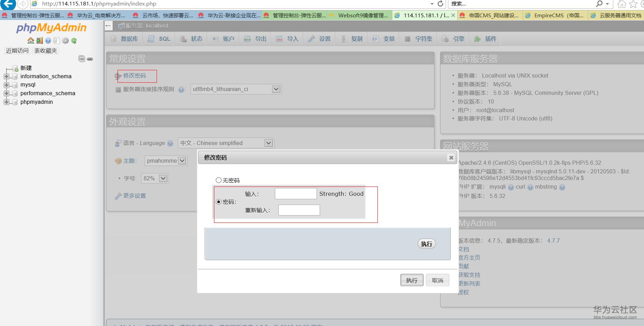The height and width of the screenshot is (326, 644).
Task: Open help icon beside 服务器连接排序规则
Action: point(181,89)
